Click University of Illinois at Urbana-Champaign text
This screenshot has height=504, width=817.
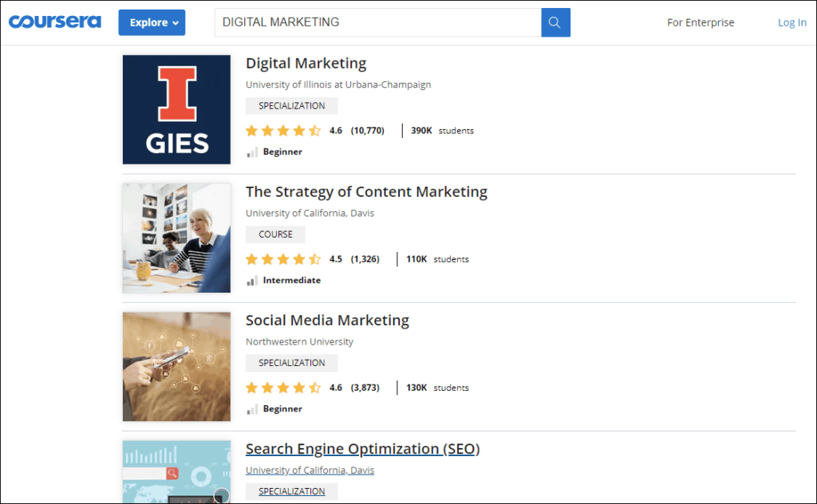338,85
